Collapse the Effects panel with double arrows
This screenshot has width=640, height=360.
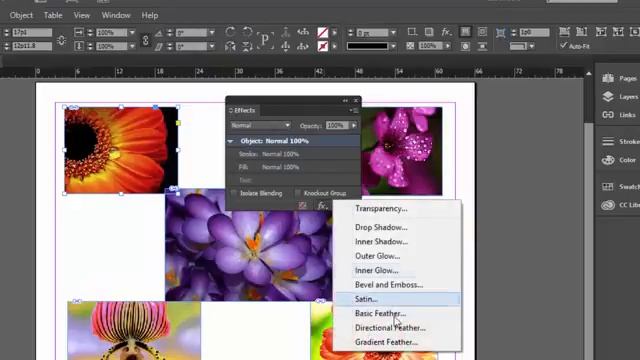(345, 100)
